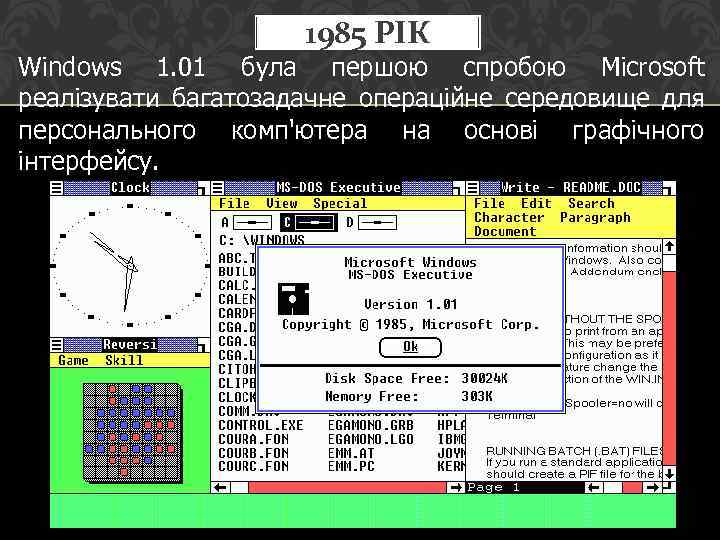Open the Write window system menu box
Screen dimensions: 720x540
(x=472, y=188)
